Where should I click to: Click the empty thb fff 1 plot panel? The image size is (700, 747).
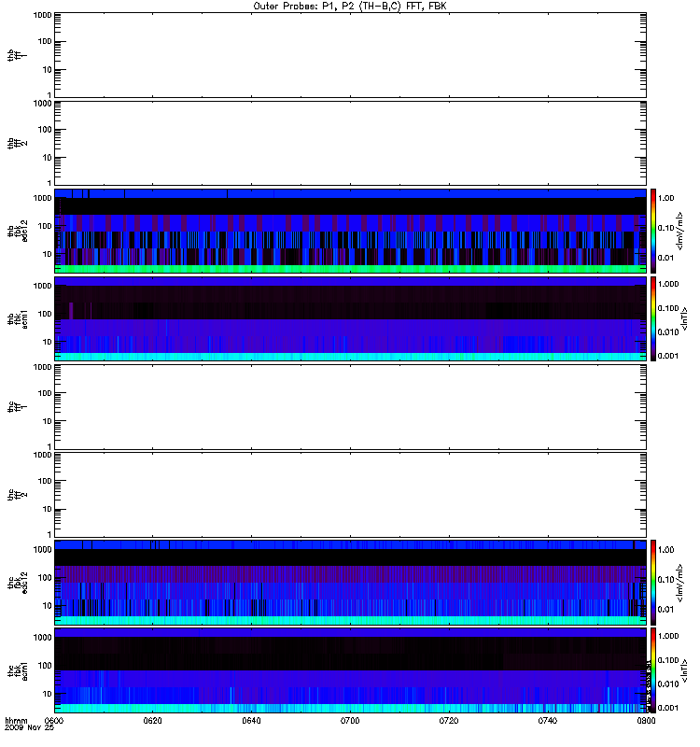pos(350,55)
